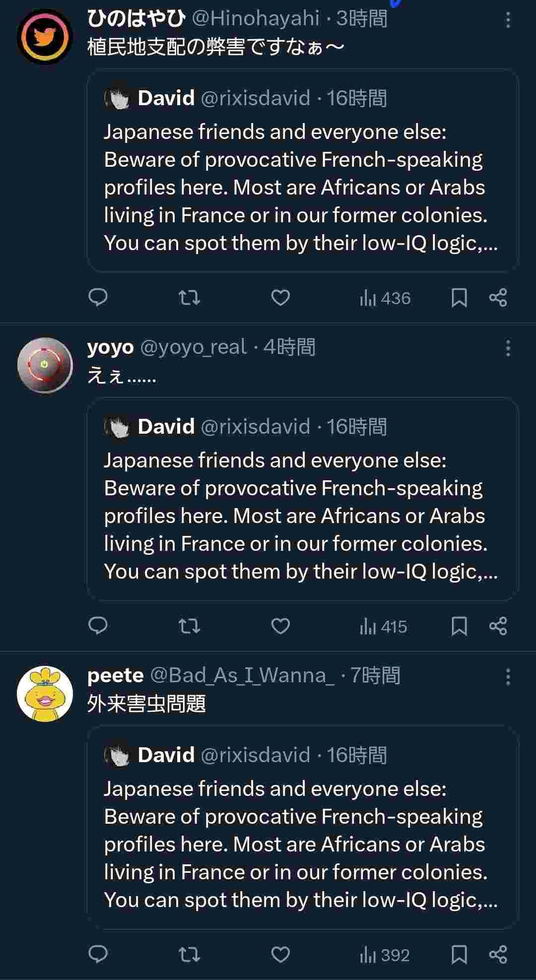Share the Hinohayahi post

[x=498, y=298]
